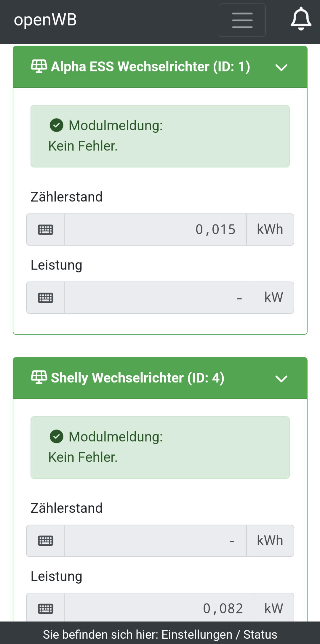
Task: Click the Alpha ESS Leistung value field
Action: point(159,298)
